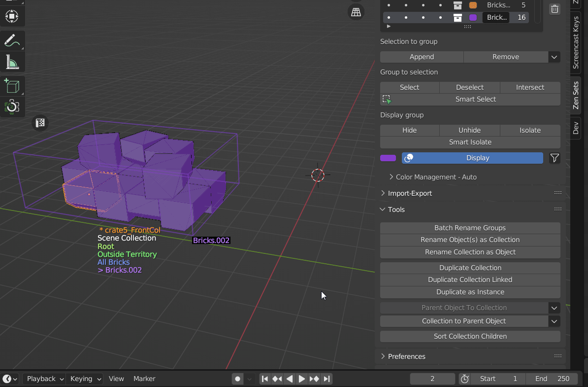Select the Measure tool
Viewport: 588px width, 387px height.
click(x=12, y=62)
